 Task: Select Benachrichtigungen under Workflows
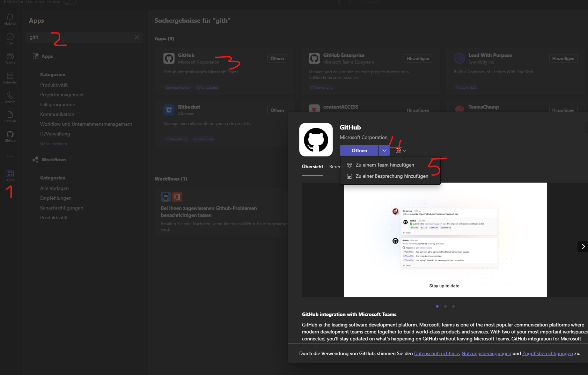tap(61, 208)
